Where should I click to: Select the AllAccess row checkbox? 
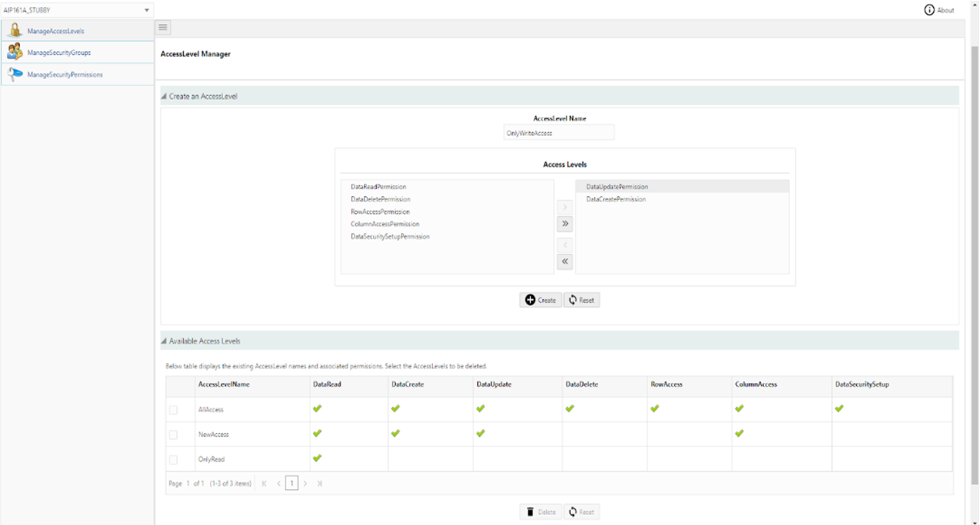tap(173, 410)
